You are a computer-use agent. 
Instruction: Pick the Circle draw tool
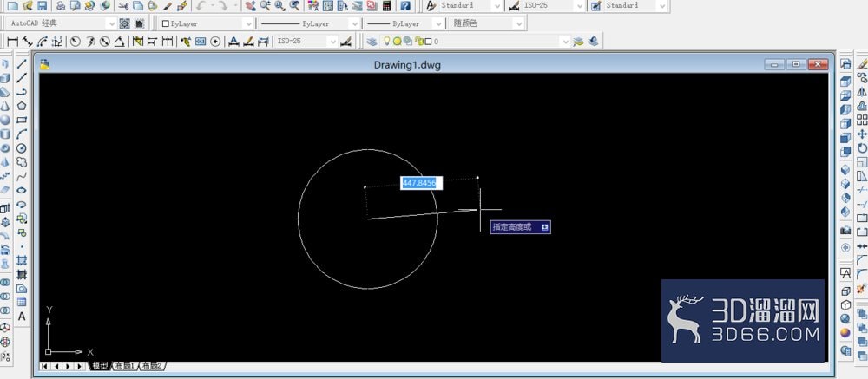22,147
